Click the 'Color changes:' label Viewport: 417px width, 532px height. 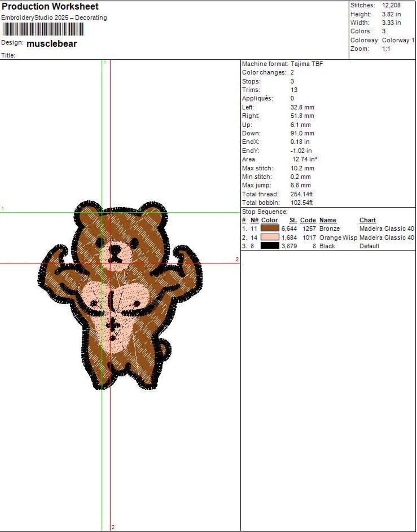coord(264,72)
